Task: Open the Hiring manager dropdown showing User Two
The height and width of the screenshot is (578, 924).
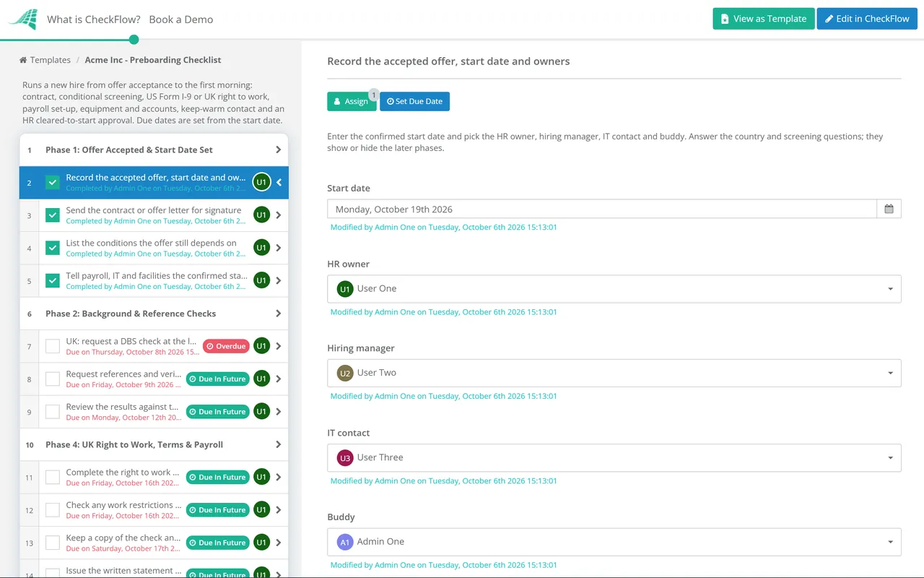Action: [614, 373]
